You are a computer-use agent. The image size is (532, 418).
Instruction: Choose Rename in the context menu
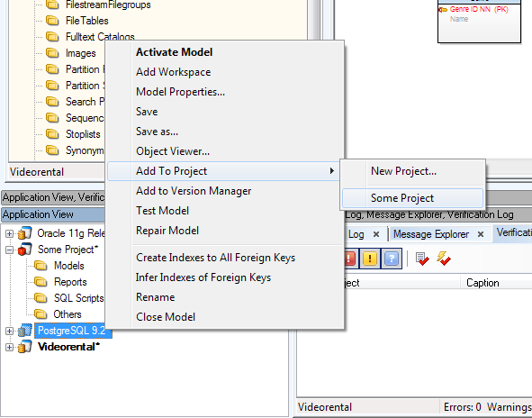[x=225, y=297]
